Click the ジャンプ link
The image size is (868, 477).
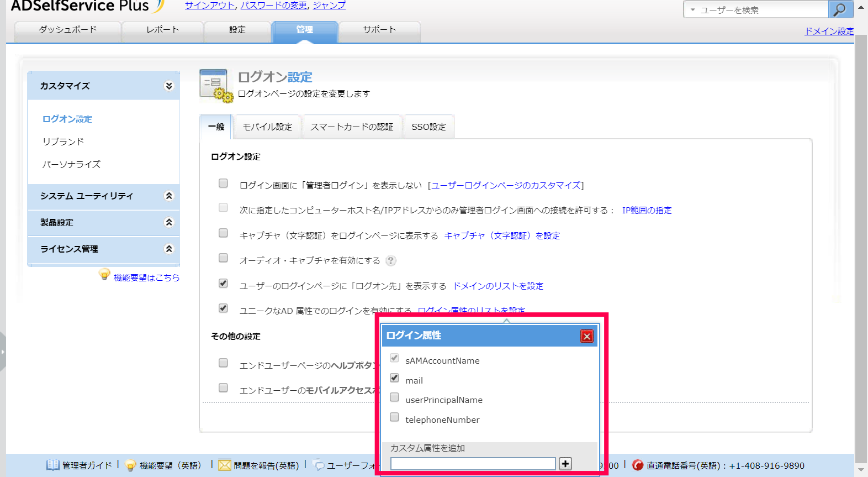coord(329,5)
